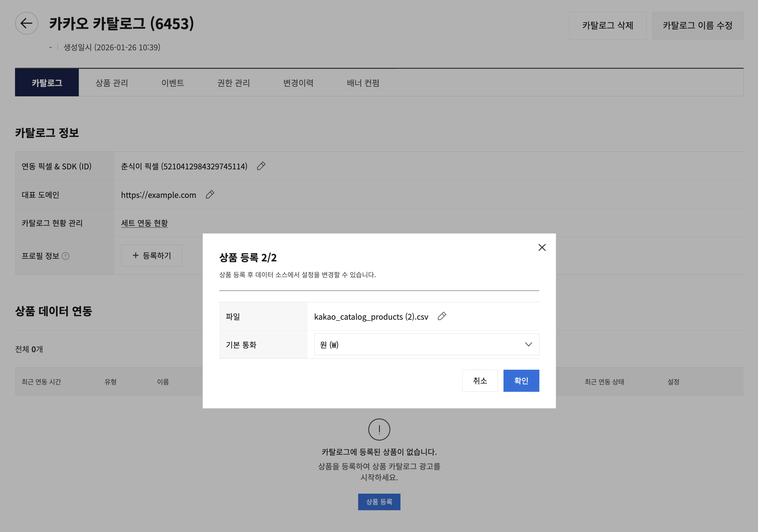
Task: Click the + 등록하기 profile button
Action: click(151, 256)
